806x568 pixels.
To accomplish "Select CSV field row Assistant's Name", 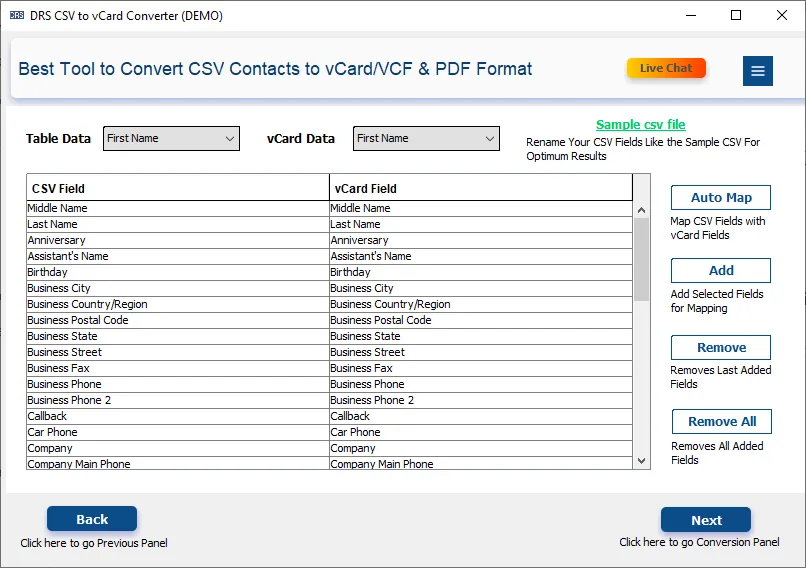I will coord(178,256).
